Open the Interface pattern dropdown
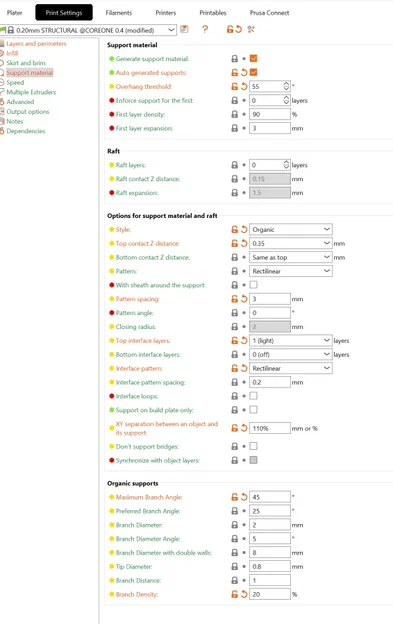The height and width of the screenshot is (624, 393). [x=291, y=368]
